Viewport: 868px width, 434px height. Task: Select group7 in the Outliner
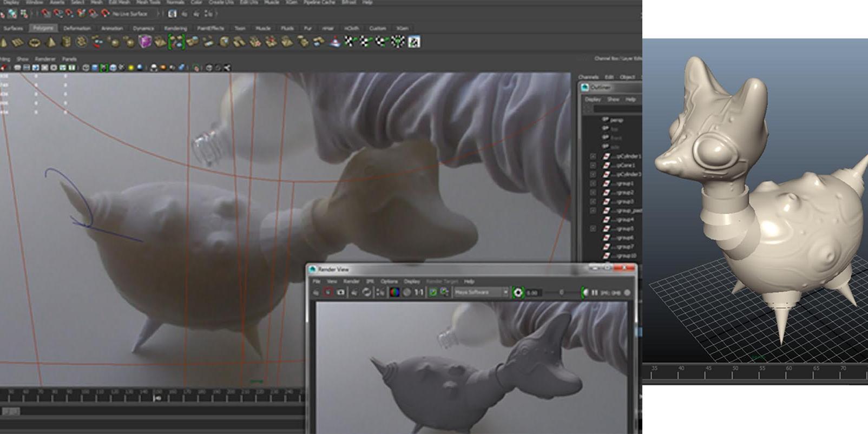(623, 246)
